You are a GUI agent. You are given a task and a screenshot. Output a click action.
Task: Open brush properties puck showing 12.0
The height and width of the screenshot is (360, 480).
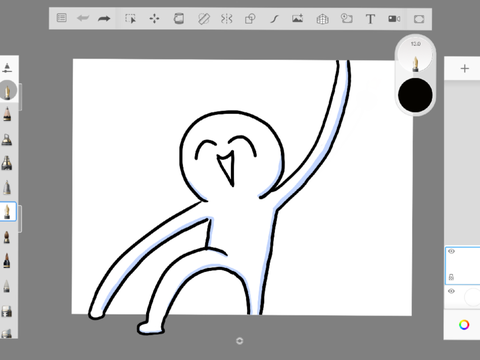point(415,55)
